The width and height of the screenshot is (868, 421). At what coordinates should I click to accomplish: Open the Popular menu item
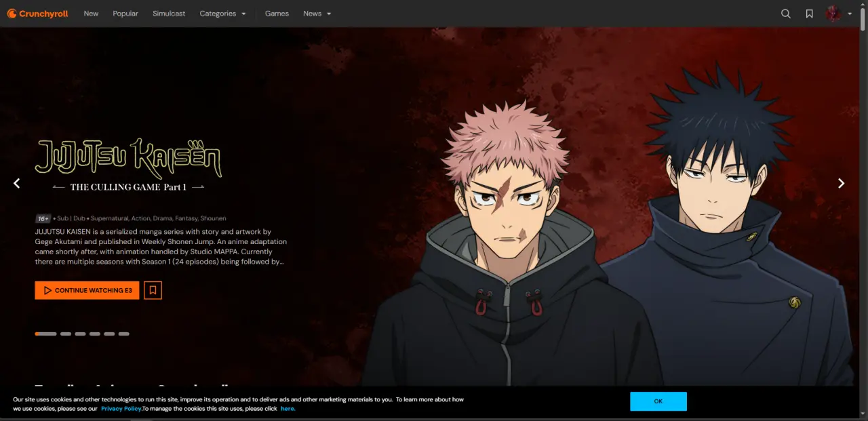pos(125,14)
